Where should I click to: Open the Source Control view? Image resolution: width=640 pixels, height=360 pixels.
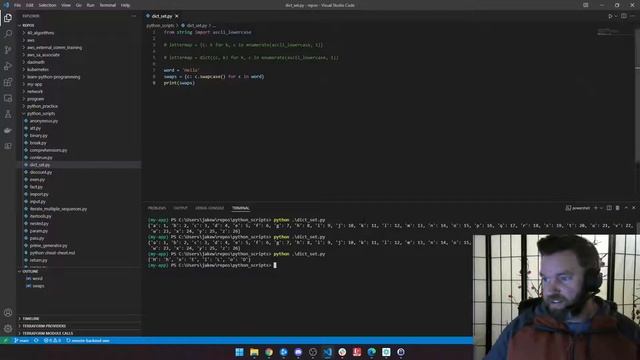coord(8,50)
